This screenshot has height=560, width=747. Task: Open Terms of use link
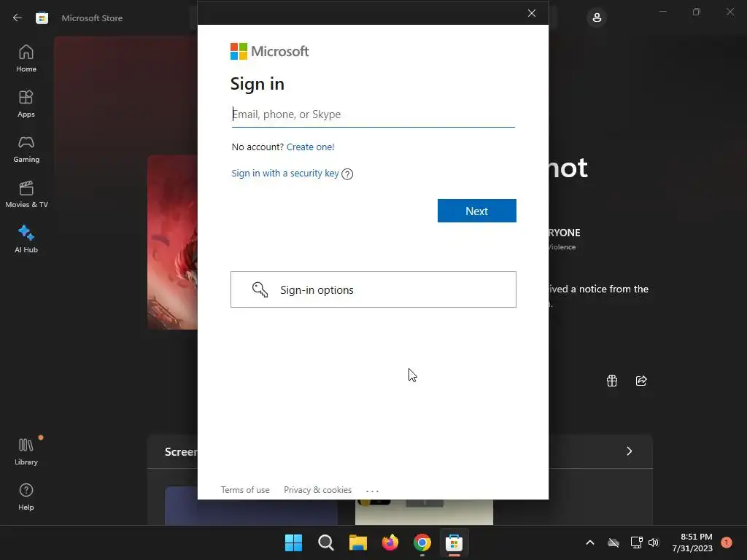(245, 490)
